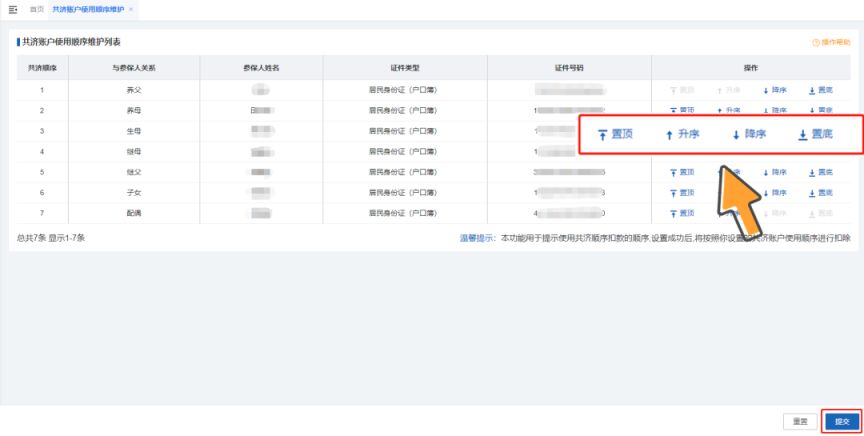Send row 6 子女 to bottom with 置底
This screenshot has width=864, height=436.
pos(820,193)
